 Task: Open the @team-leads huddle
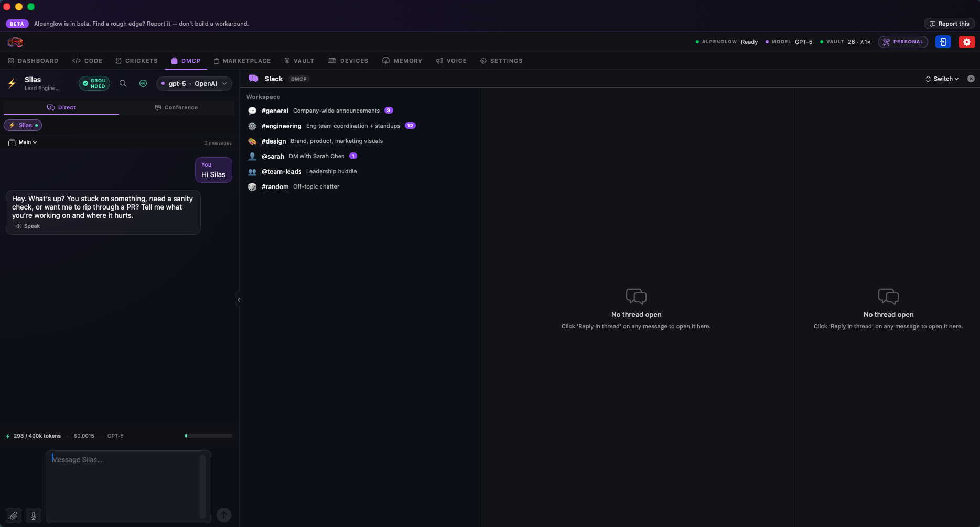(x=359, y=172)
